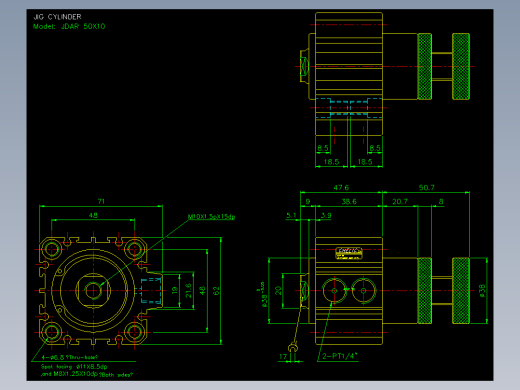
Task: Select the M10X1.5px15dp thread callout
Action: tap(211, 217)
